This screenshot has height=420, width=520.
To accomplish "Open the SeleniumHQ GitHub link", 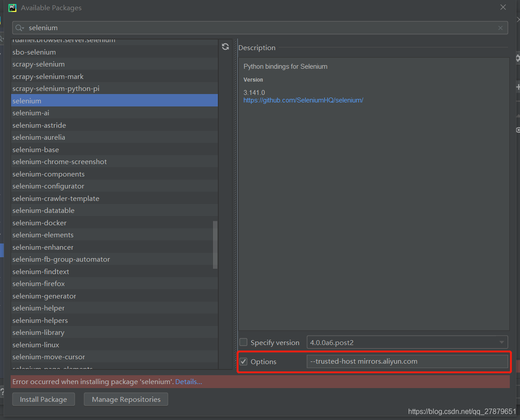I will (x=303, y=100).
